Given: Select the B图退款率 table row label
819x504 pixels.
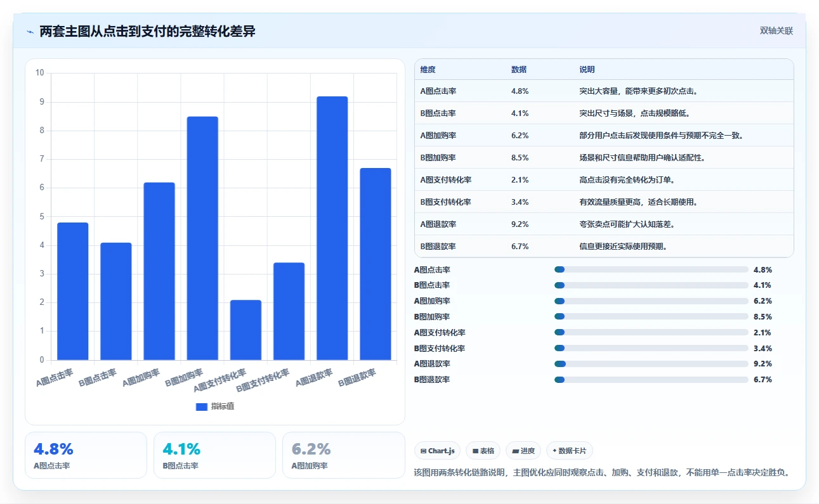Looking at the screenshot, I should click(438, 247).
